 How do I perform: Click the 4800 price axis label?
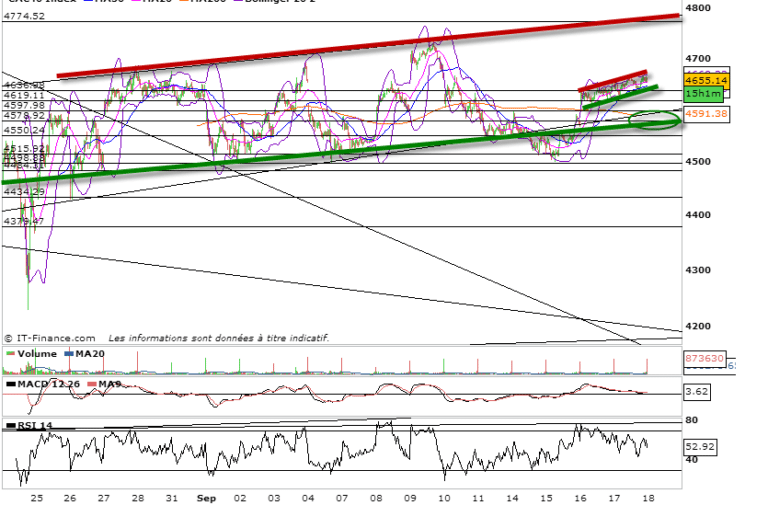coord(697,9)
